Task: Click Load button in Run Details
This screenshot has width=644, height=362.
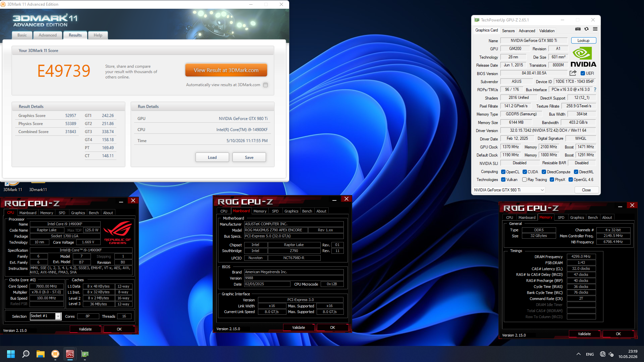Action: click(x=212, y=158)
